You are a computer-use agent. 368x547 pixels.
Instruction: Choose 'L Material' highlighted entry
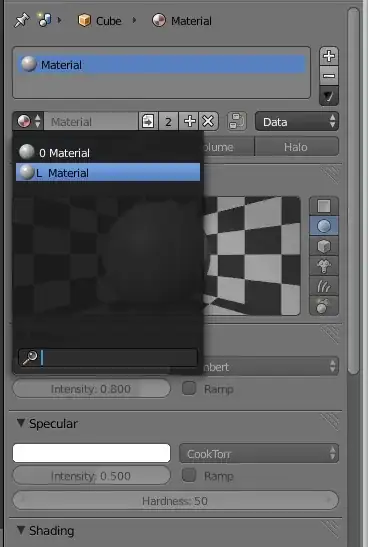(x=108, y=172)
